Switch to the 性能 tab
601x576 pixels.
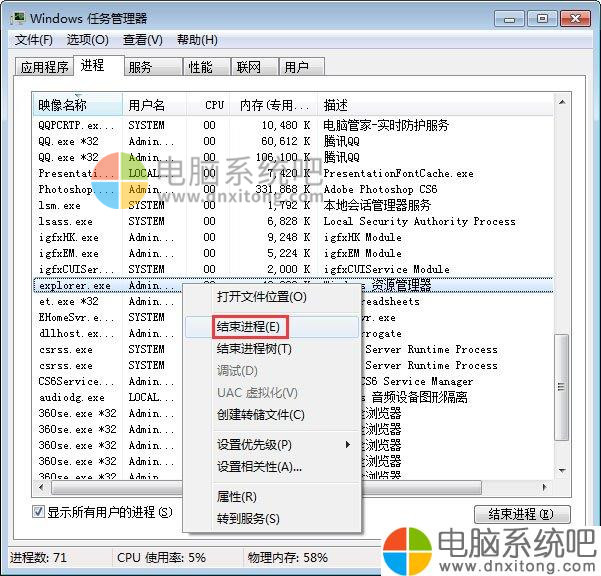[207, 67]
